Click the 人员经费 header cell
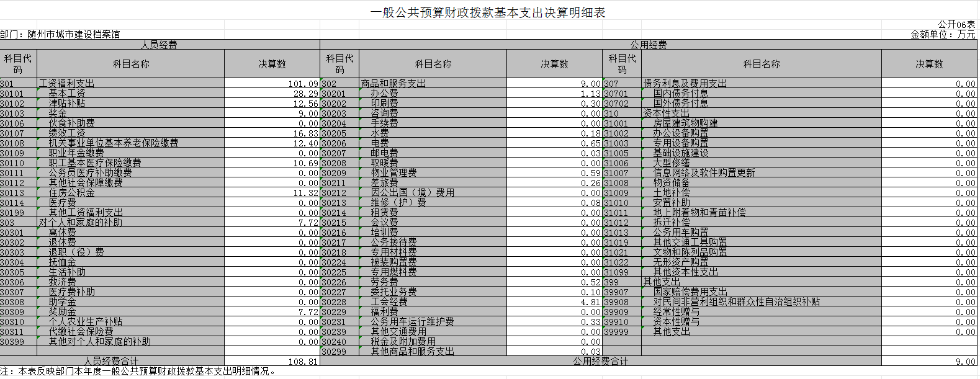This screenshot has width=980, height=379. tap(160, 45)
